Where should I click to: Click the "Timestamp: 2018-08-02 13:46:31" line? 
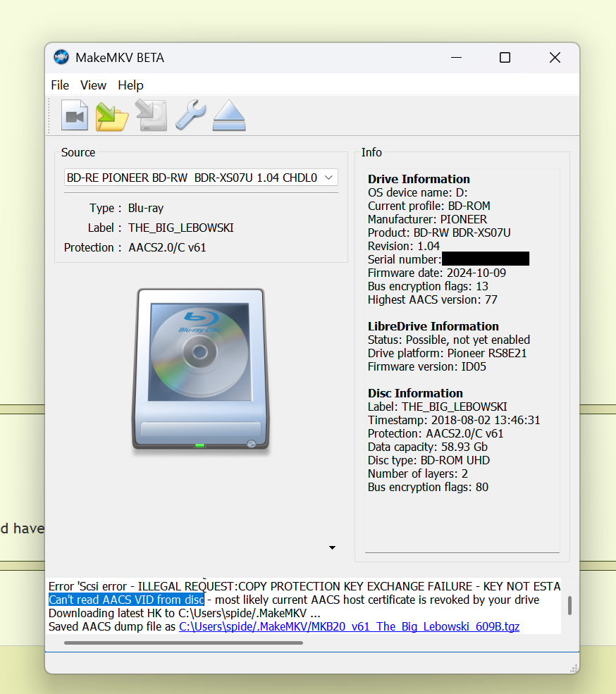point(454,420)
